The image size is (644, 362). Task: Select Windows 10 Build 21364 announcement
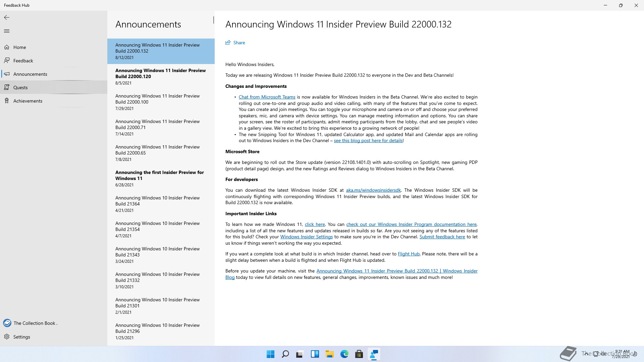pos(161,204)
